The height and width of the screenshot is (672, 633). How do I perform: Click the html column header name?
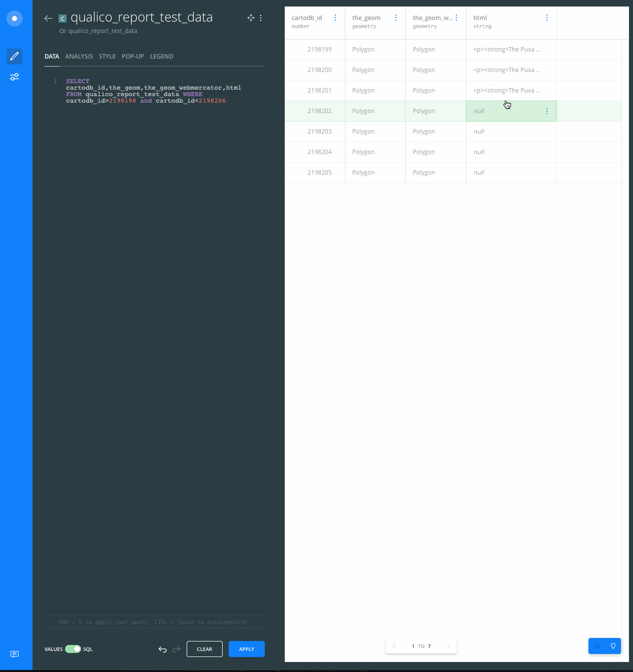(x=480, y=18)
